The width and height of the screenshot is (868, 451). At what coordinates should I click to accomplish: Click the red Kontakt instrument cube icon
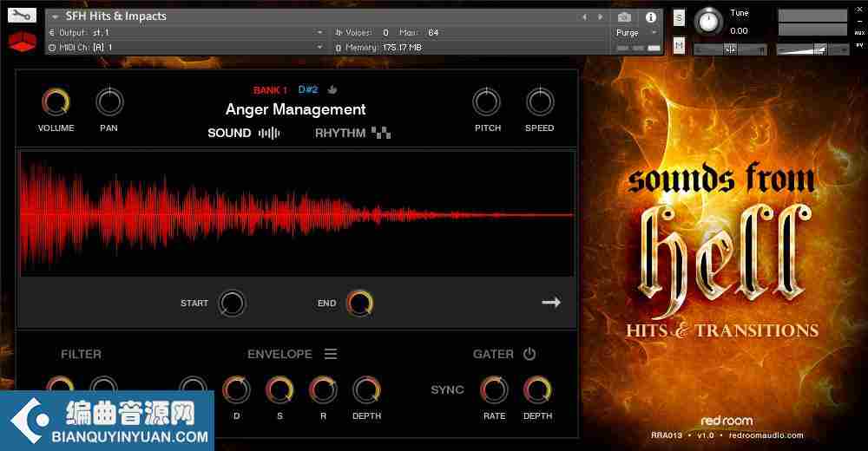[23, 42]
